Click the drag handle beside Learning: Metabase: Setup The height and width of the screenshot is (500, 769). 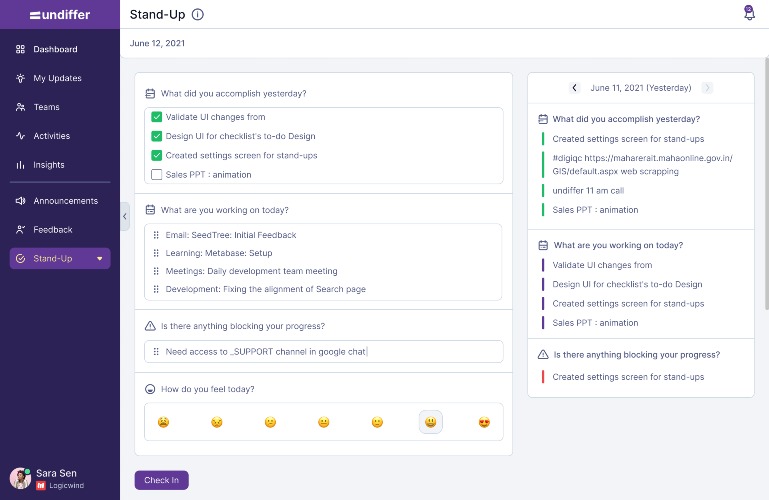[x=156, y=253]
